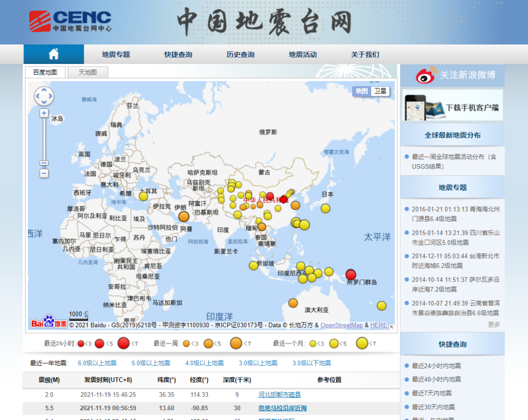Open 最近24小时内地震 quick query
This screenshot has width=528, height=420.
tap(437, 366)
